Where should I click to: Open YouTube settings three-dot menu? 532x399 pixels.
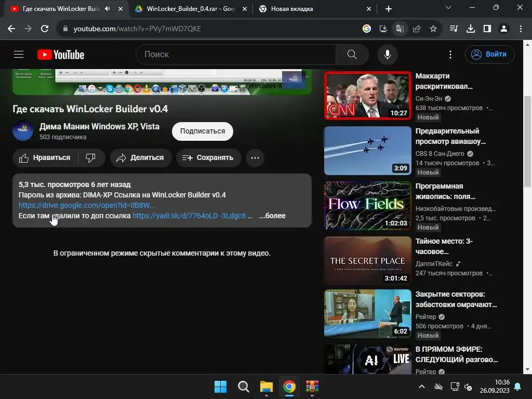[450, 54]
